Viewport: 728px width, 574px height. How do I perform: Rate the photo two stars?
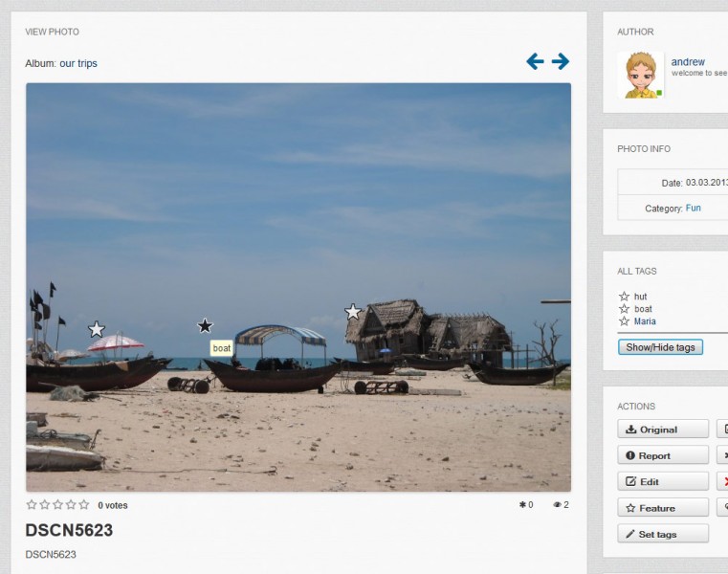45,505
